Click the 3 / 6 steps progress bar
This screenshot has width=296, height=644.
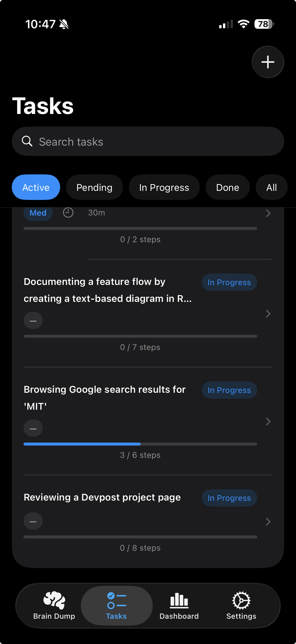(x=140, y=444)
